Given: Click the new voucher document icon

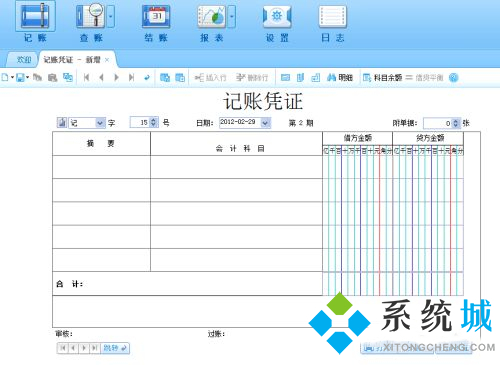Looking at the screenshot, I should [5, 78].
